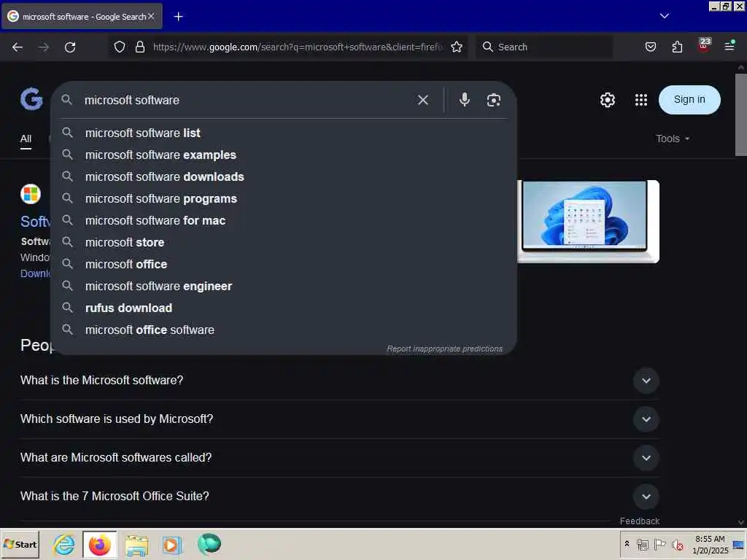Open the Google apps grid

click(641, 100)
